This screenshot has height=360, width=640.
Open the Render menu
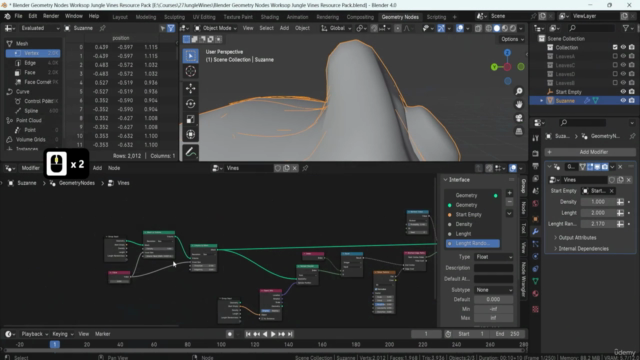(x=51, y=16)
